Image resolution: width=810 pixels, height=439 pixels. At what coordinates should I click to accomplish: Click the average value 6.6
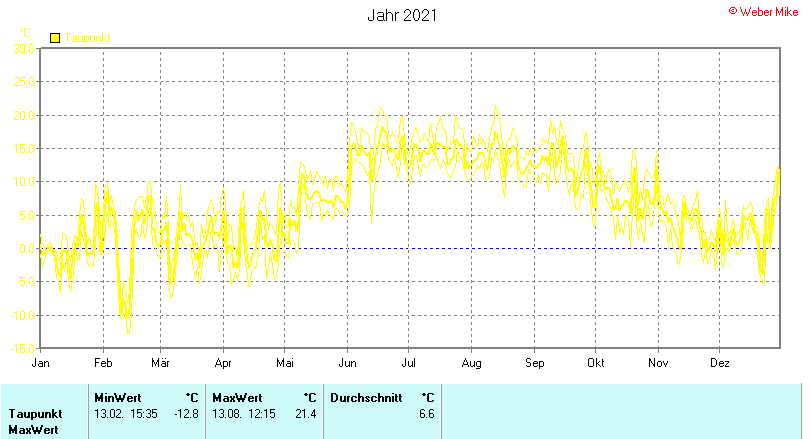(x=427, y=414)
